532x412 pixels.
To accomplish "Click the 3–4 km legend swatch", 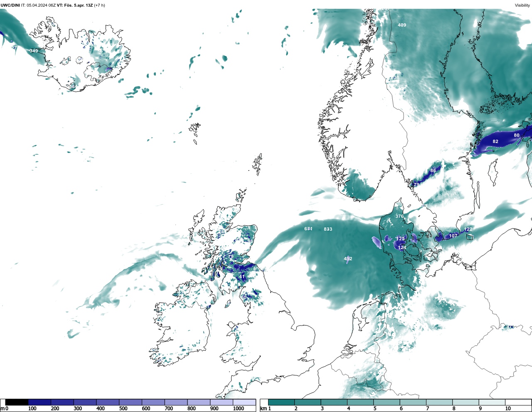I will click(x=334, y=402).
